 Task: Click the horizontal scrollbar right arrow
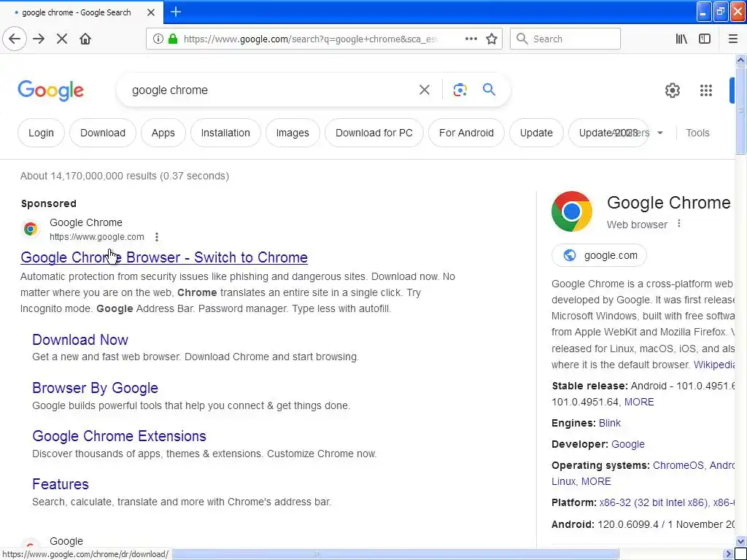coord(727,554)
